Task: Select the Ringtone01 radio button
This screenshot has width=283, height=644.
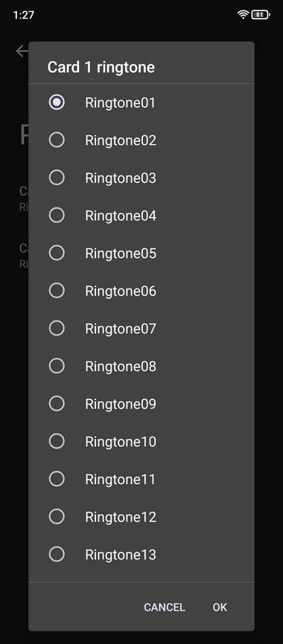Action: 57,103
